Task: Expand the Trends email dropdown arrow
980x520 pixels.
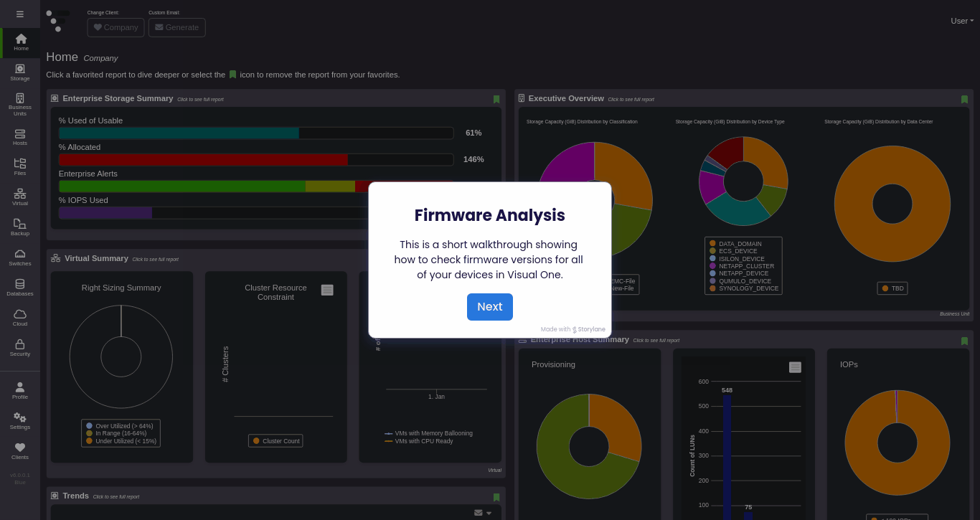Action: [x=489, y=513]
